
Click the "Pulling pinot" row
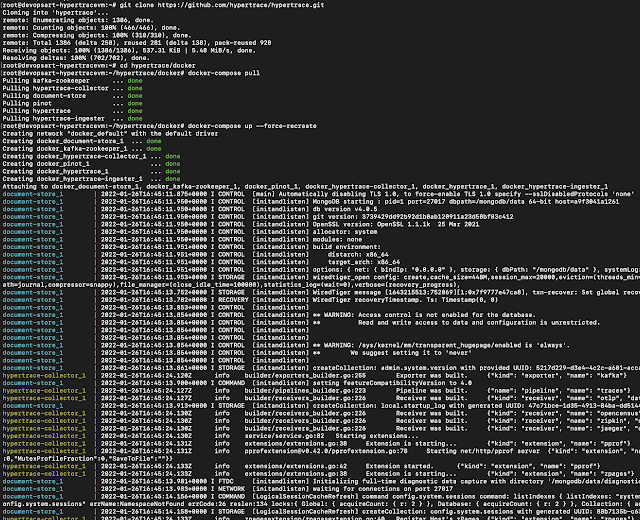click(x=73, y=103)
